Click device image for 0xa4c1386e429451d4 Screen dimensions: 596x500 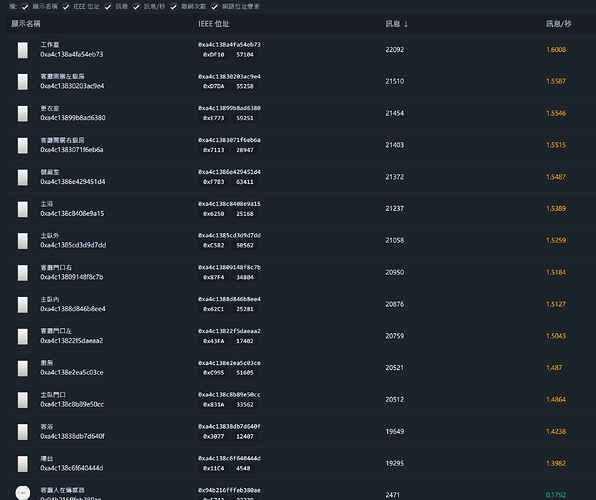[23, 177]
